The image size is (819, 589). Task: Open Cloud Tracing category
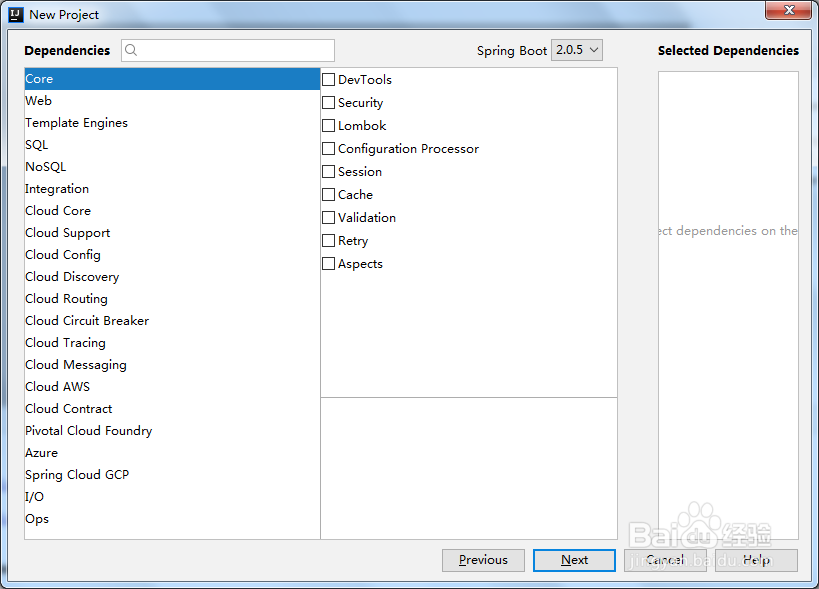[172, 343]
